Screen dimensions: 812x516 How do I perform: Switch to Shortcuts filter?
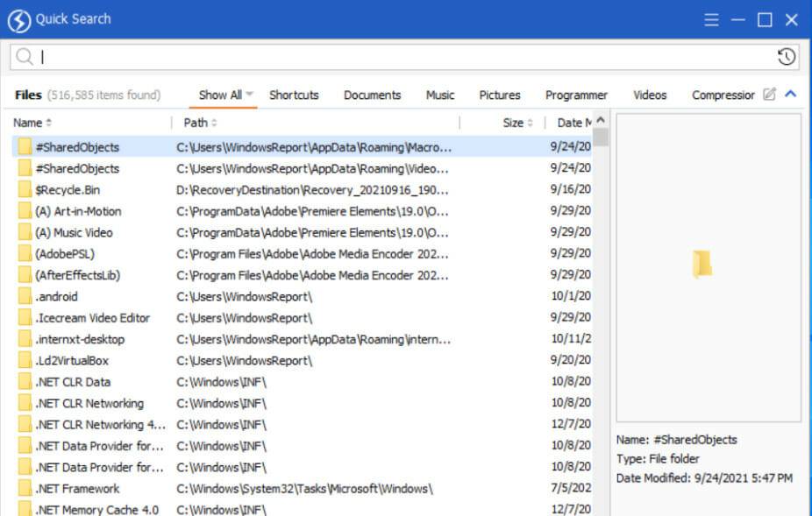(294, 95)
